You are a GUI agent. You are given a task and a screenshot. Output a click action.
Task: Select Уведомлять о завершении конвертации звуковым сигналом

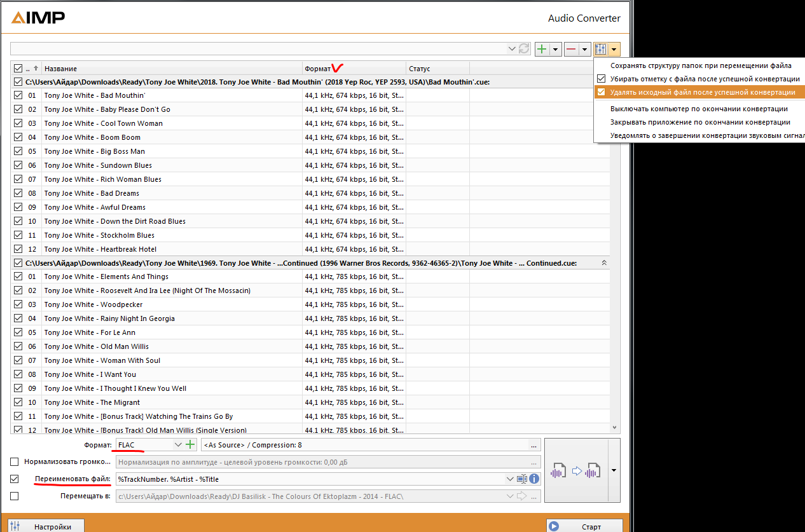tap(699, 135)
